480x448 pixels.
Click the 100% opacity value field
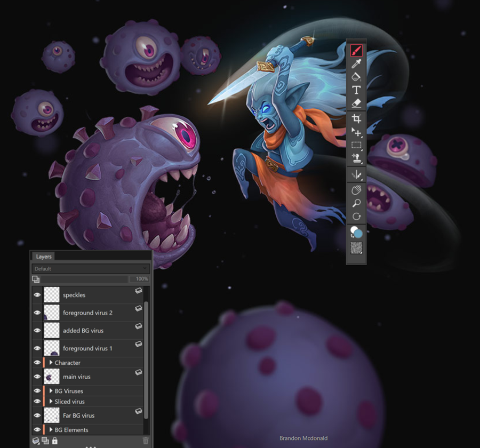[x=139, y=279]
